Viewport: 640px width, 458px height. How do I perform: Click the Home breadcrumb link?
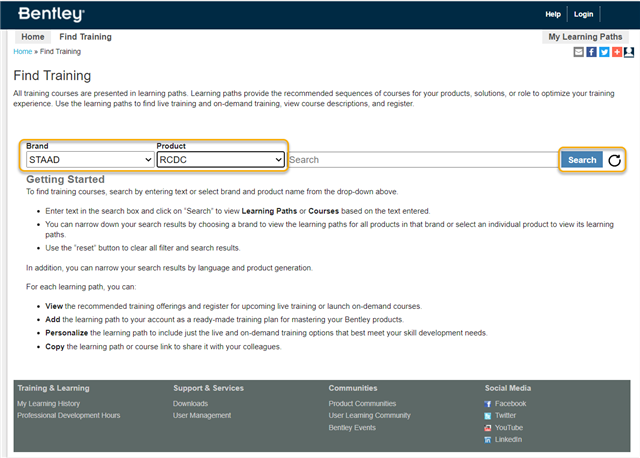click(x=22, y=51)
